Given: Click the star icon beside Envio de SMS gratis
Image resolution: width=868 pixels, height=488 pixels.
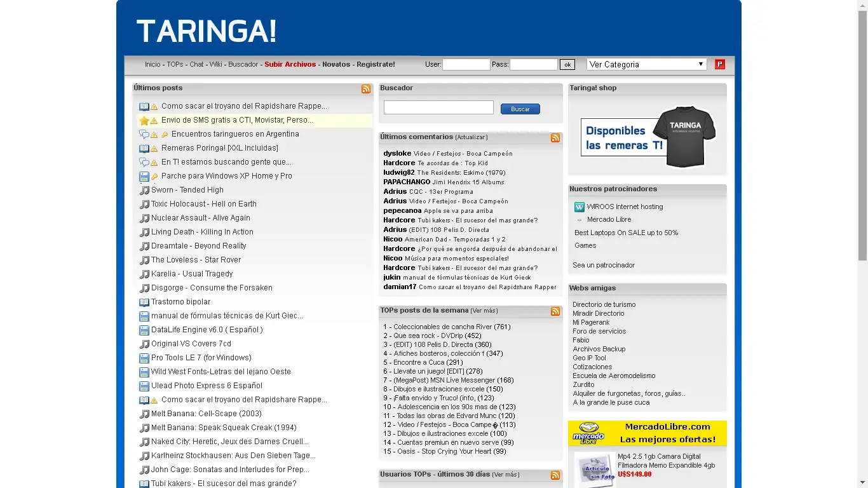Looking at the screenshot, I should coord(144,121).
